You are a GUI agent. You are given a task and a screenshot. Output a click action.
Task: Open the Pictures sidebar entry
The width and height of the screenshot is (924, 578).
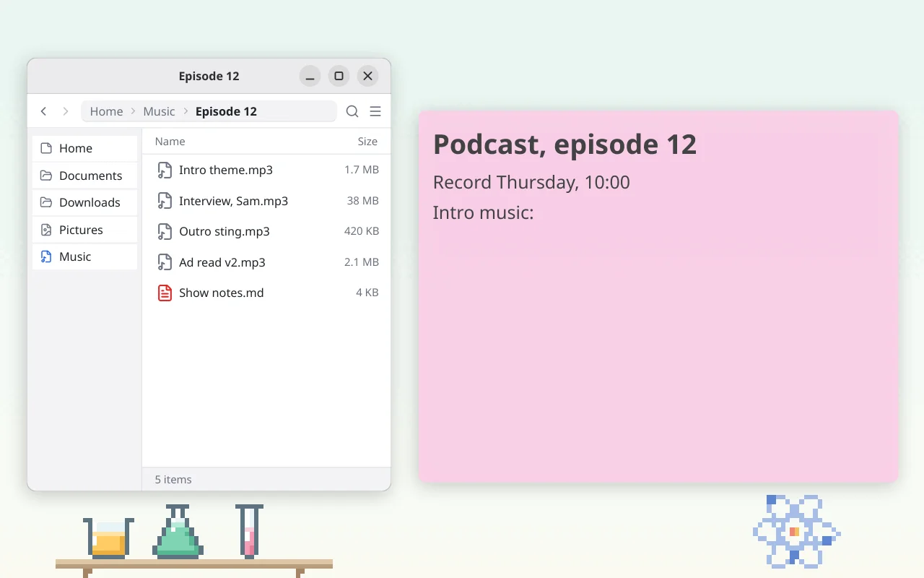click(x=84, y=230)
